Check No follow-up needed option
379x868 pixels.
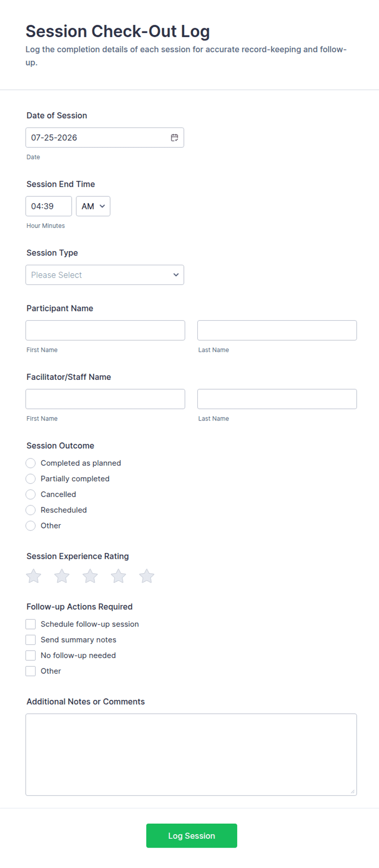tap(31, 655)
